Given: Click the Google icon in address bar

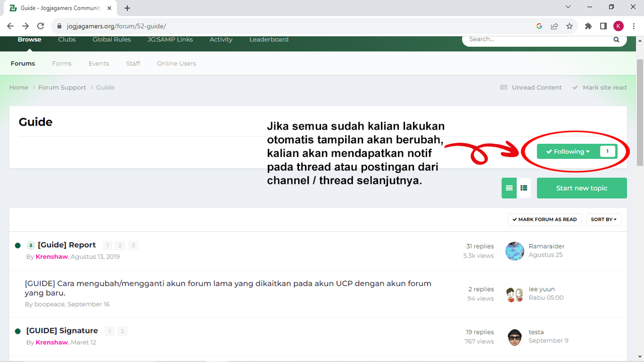Looking at the screenshot, I should (x=539, y=26).
